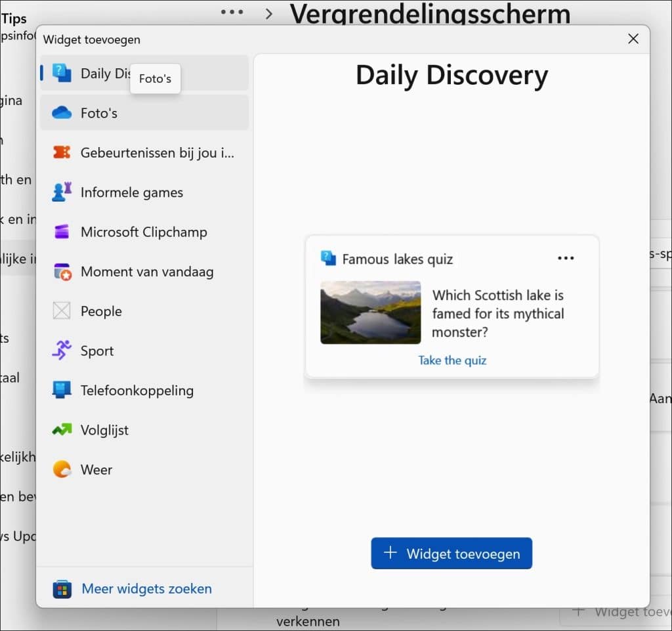
Task: Select the Volglijst green graph icon
Action: [x=63, y=430]
